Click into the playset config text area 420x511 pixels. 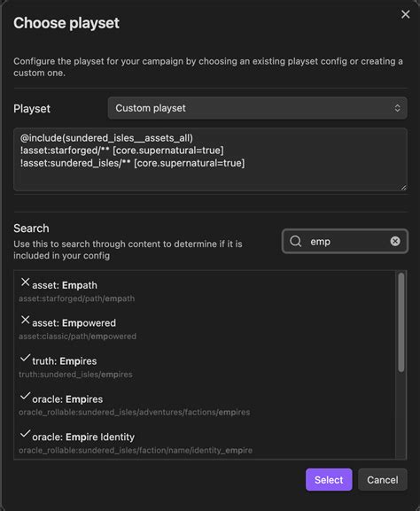point(210,159)
